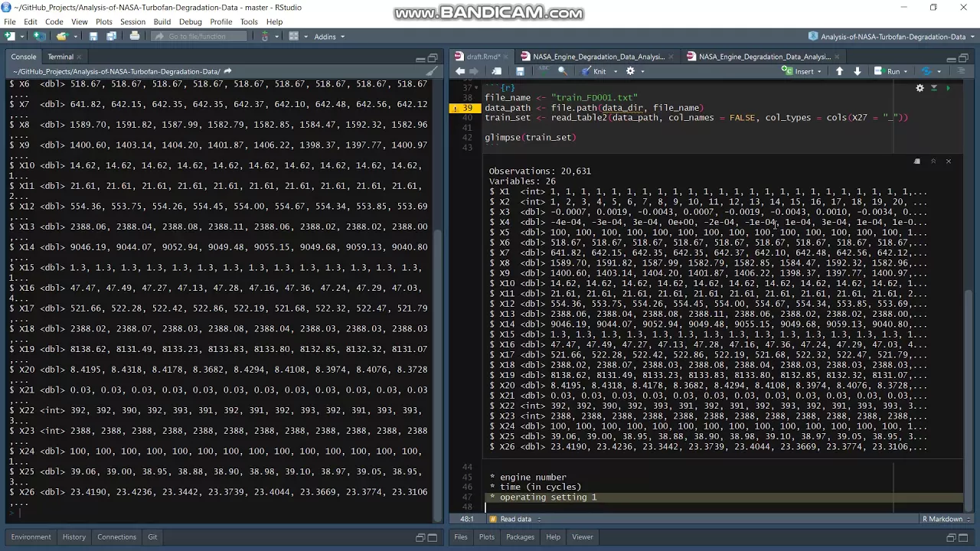Click the Open file folder icon

tap(62, 36)
